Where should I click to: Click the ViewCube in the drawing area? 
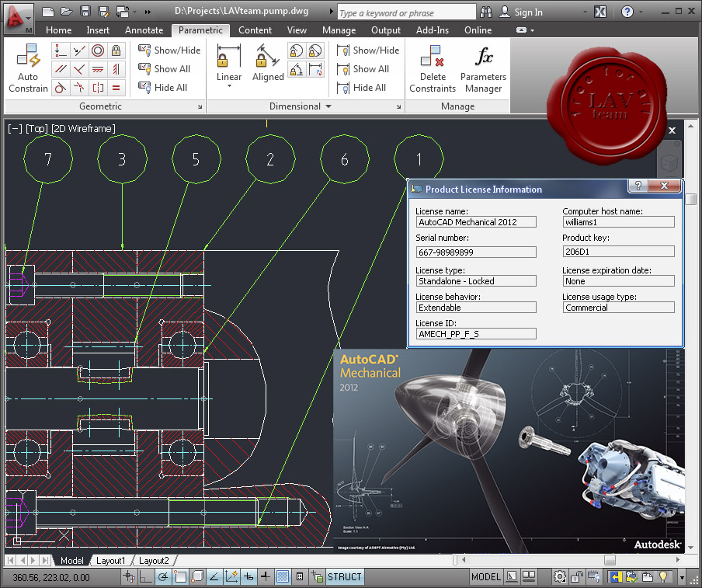pyautogui.click(x=669, y=162)
